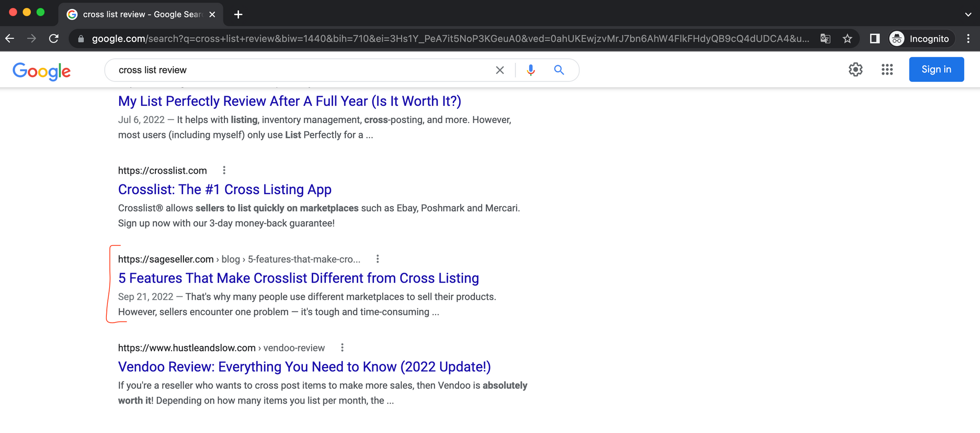Click snippet 'Sign up now with our 3-day money-back guarantee!'

click(x=226, y=223)
